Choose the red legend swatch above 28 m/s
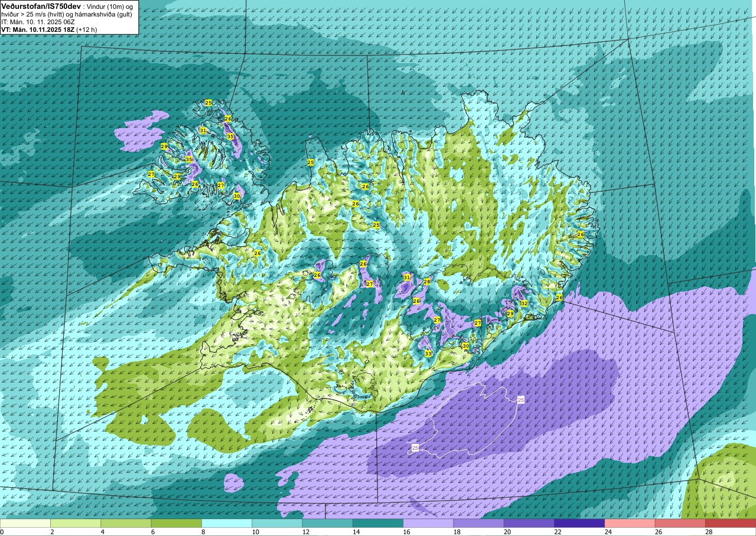Image resolution: width=756 pixels, height=536 pixels. click(x=731, y=523)
